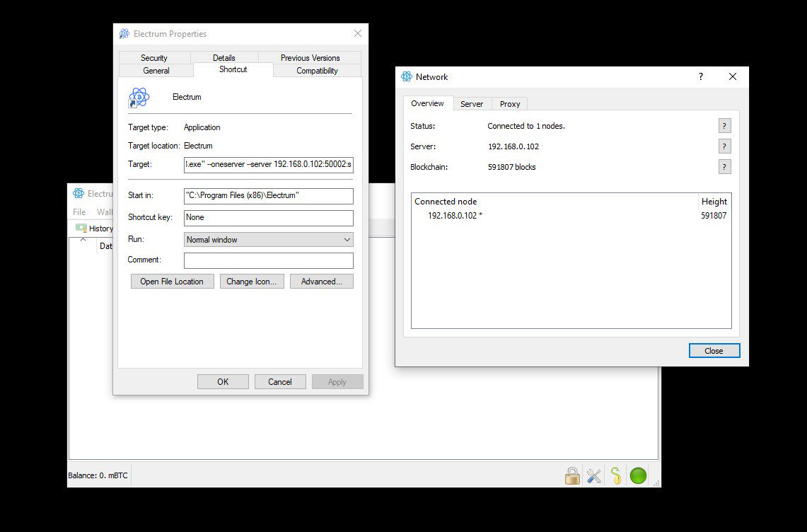Collapse arrow above history list in main window
The height and width of the screenshot is (532, 807).
(83, 240)
